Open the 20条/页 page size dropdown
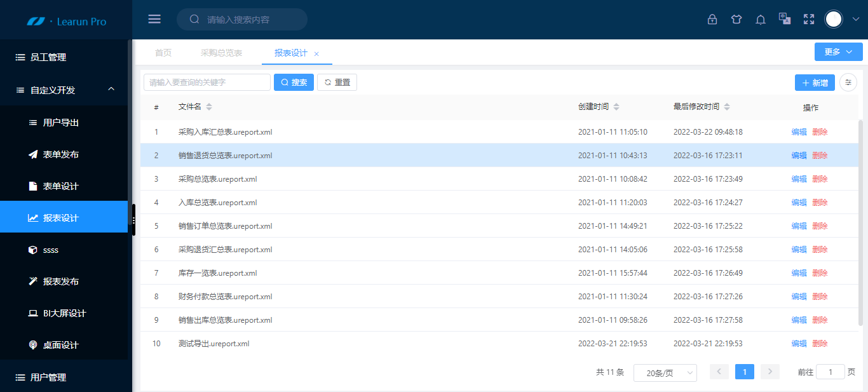Viewport: 868px width, 392px height. click(x=665, y=373)
